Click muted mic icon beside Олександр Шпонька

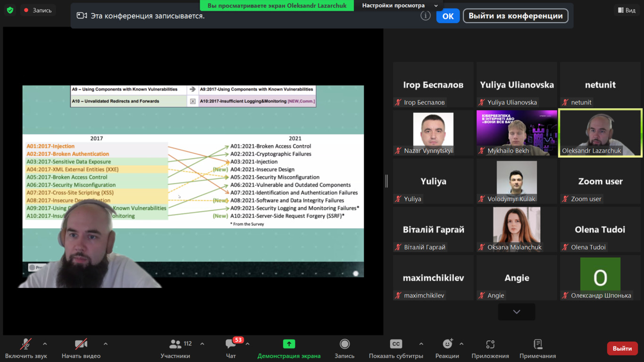(565, 296)
